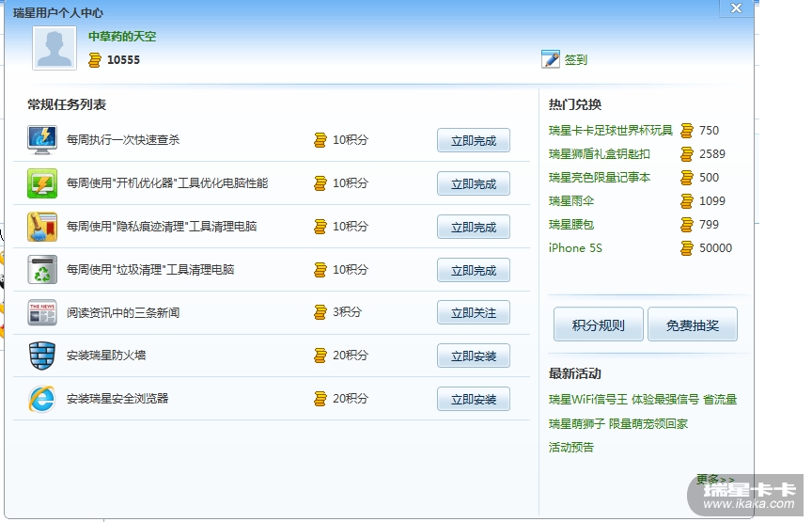Click the sign-in pencil notepad icon
This screenshot has height=522, width=812.
click(551, 59)
